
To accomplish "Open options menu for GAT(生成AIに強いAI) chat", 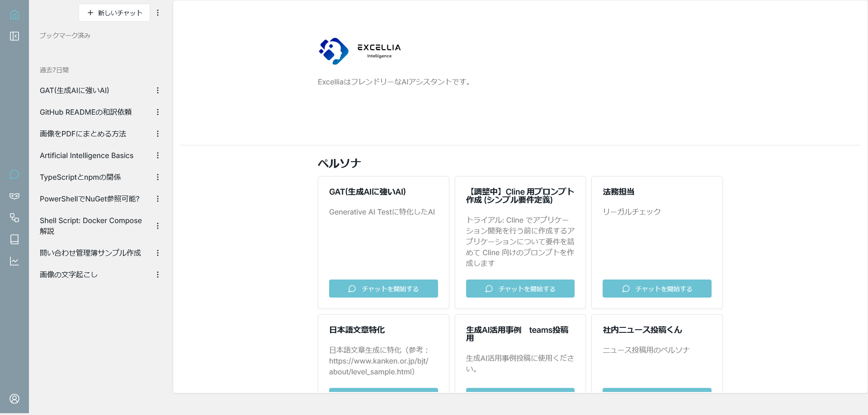I will [x=158, y=90].
